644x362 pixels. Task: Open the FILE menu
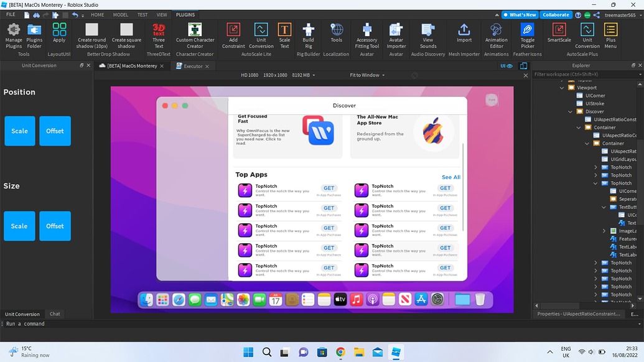pyautogui.click(x=11, y=15)
